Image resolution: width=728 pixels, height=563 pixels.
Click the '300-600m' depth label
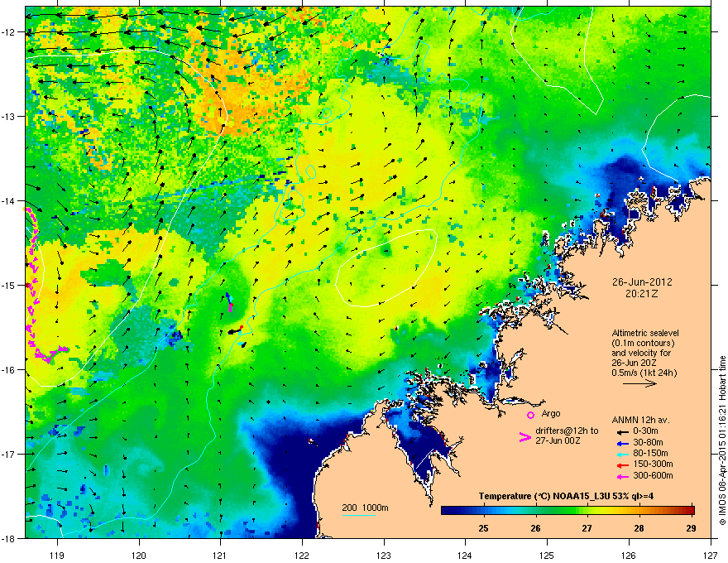coord(653,475)
